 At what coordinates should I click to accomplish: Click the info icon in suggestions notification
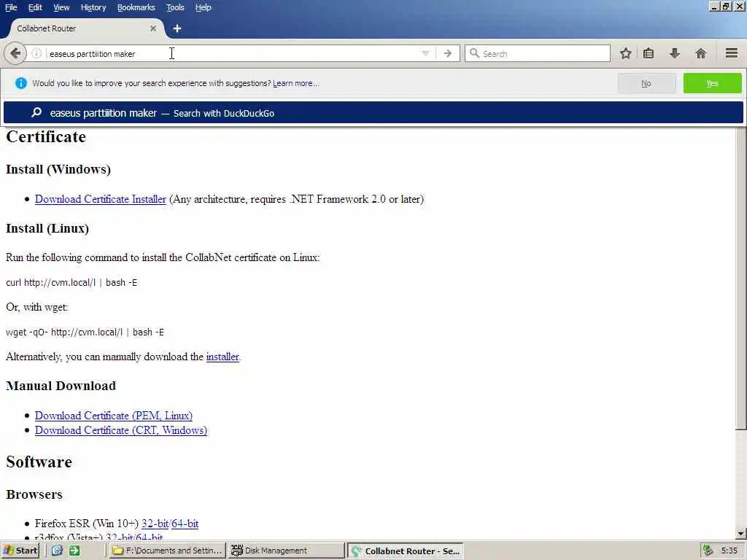click(x=21, y=83)
